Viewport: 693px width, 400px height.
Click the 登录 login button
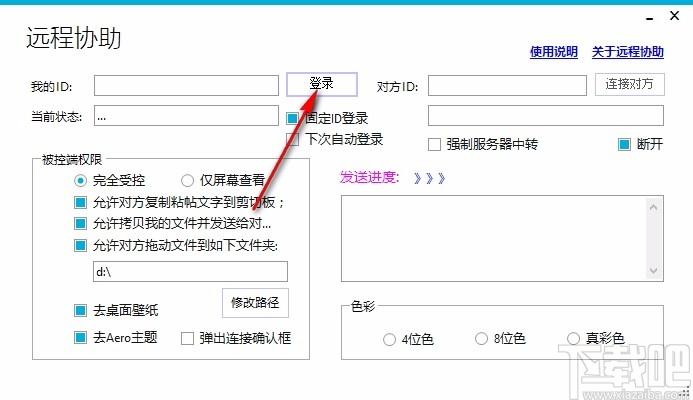322,84
